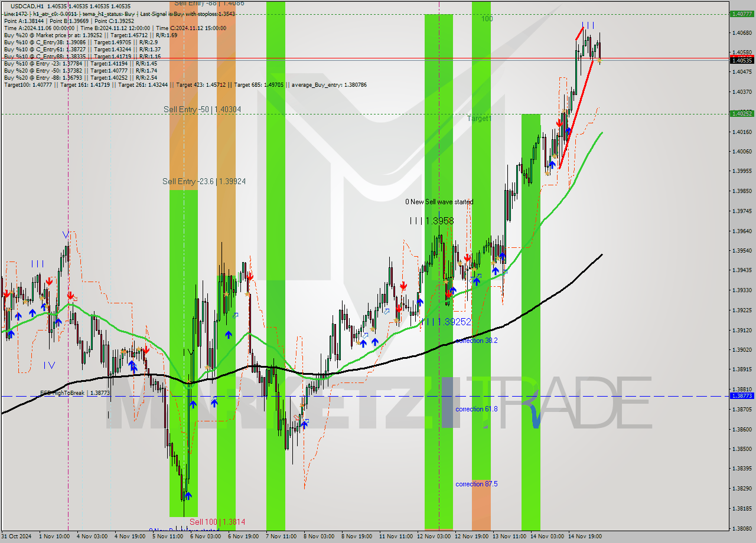The image size is (756, 543).
Task: Click black price tag 1.38773 on axis
Action: pos(741,395)
